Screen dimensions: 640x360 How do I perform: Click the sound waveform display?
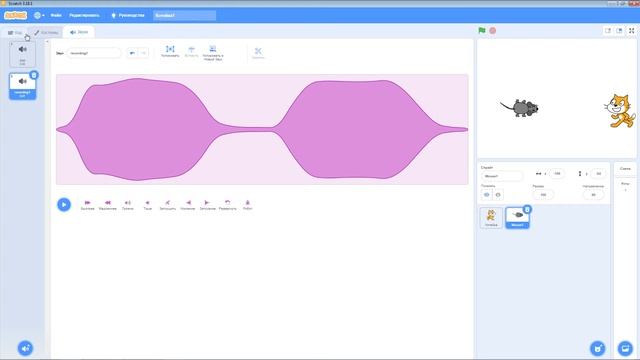[x=262, y=129]
